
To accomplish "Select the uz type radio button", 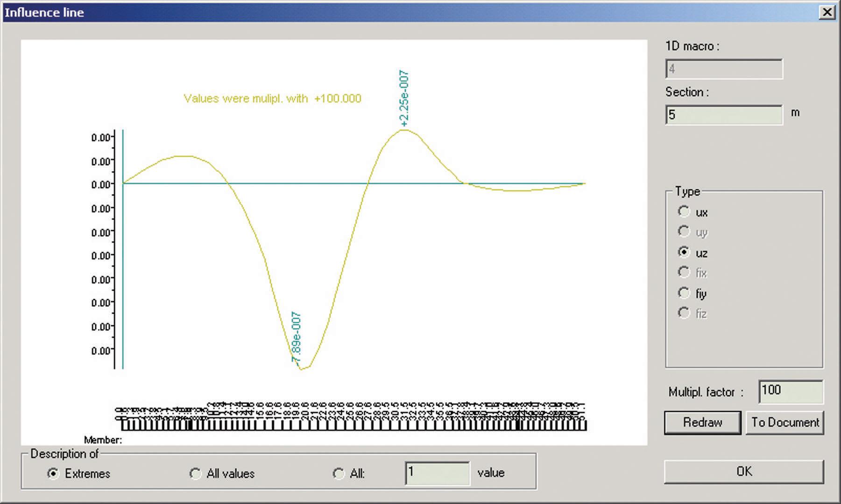I will [684, 252].
